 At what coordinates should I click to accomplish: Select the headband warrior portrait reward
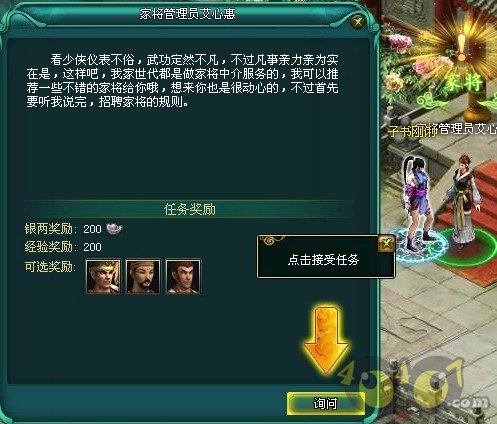click(x=103, y=276)
